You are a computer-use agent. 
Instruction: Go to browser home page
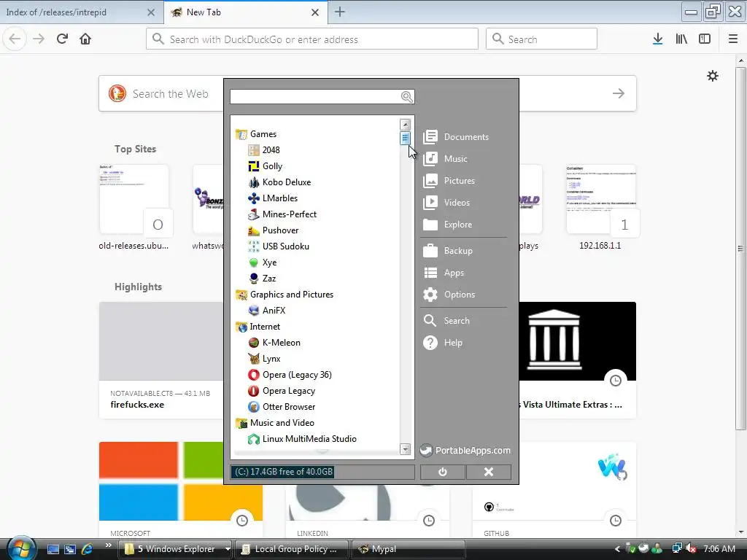tap(85, 39)
